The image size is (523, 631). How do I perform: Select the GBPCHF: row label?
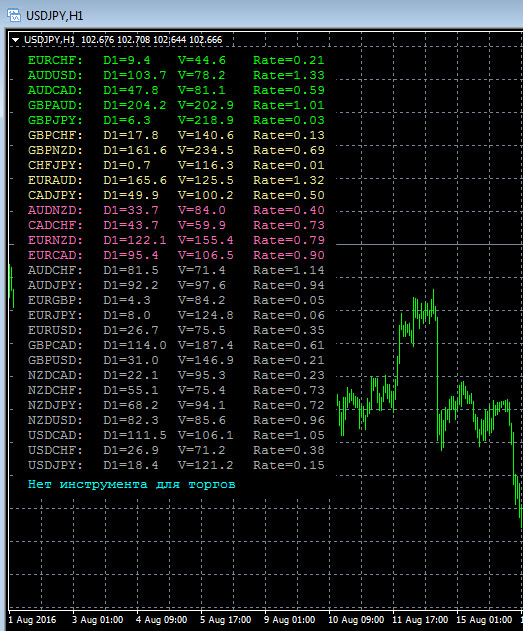pos(55,135)
